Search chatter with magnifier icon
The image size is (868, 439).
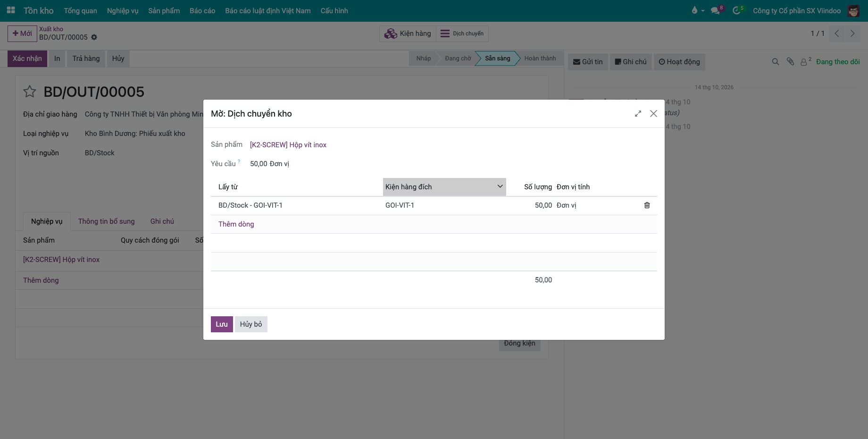[x=775, y=62]
